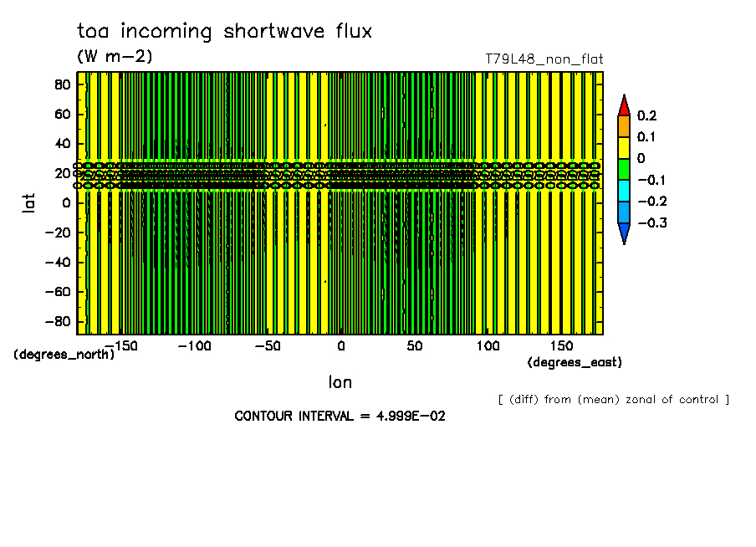This screenshot has width=756, height=547.
Task: Click the 'lat' axis label
Action: coord(28,202)
